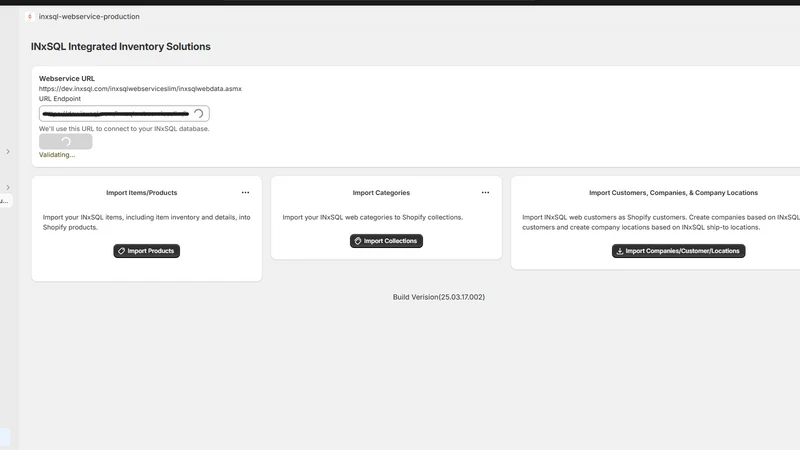Click the Import Companies/Customer/Locations button
Viewport: 800px width, 450px height.
pyautogui.click(x=679, y=251)
